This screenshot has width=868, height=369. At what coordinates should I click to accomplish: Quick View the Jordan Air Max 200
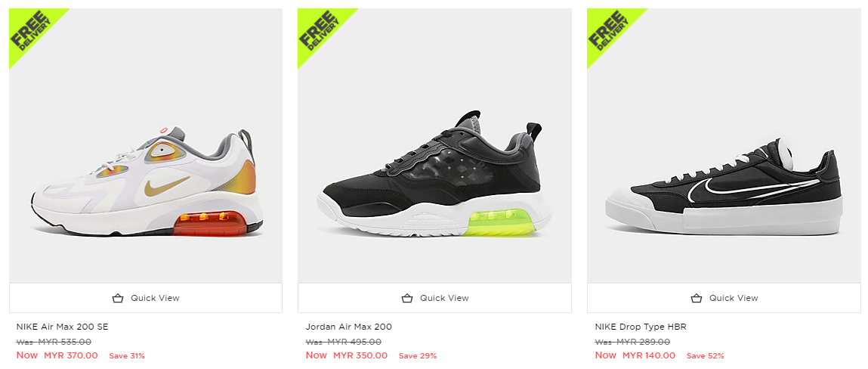coord(444,298)
